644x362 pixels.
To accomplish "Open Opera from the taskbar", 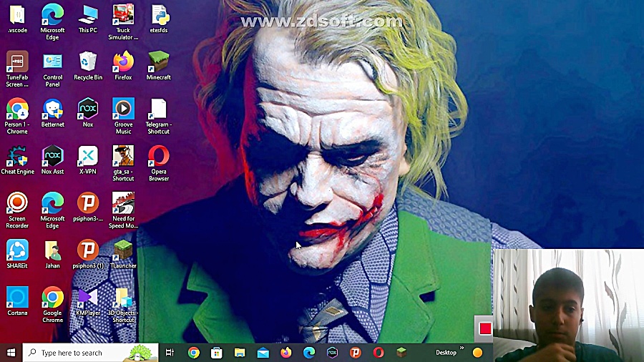I will pos(379,353).
